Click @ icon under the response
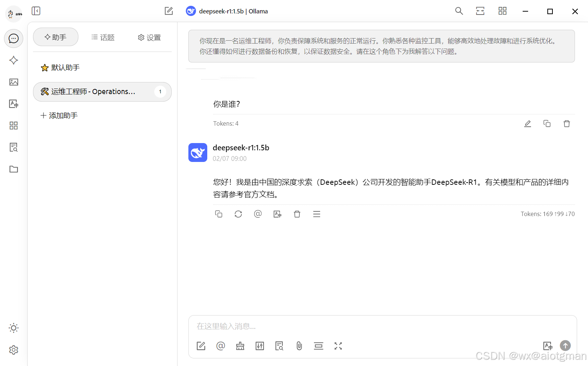This screenshot has height=366, width=588. (x=258, y=214)
